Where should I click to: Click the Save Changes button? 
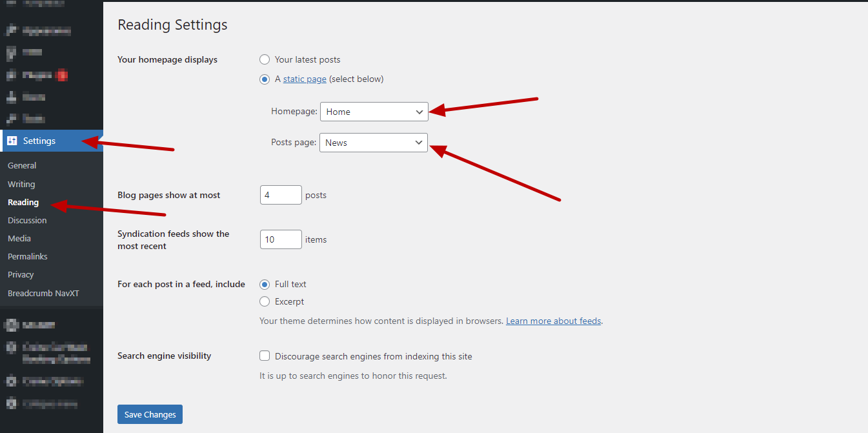pyautogui.click(x=150, y=414)
